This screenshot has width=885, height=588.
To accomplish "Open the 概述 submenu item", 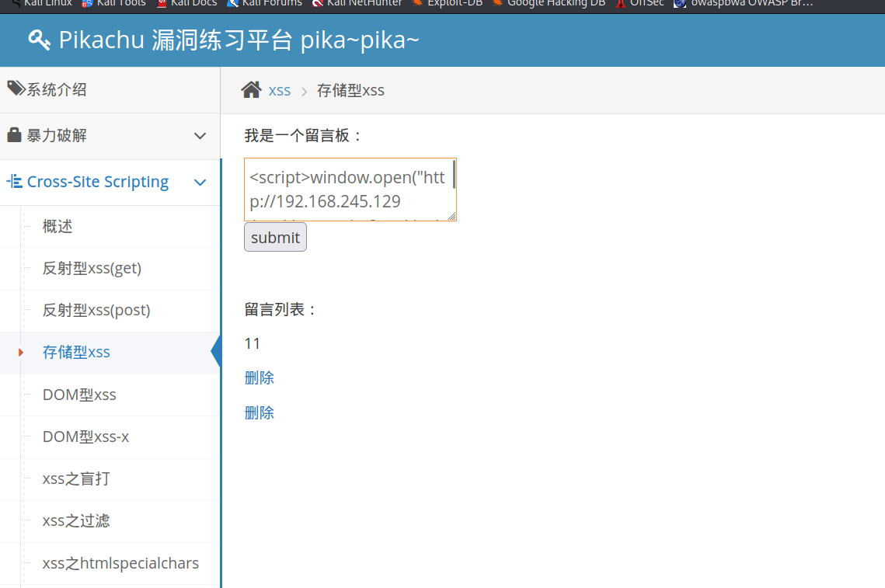I will point(57,226).
